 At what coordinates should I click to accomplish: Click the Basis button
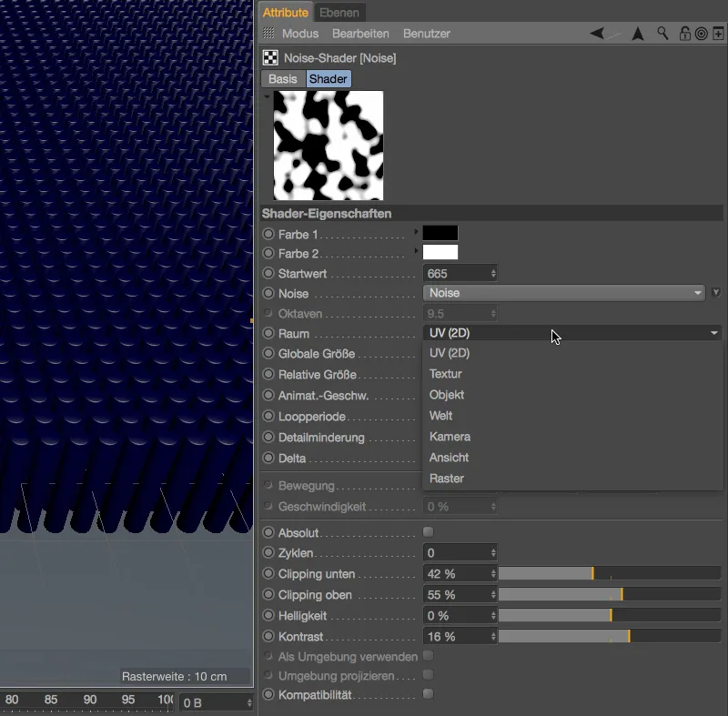[282, 79]
